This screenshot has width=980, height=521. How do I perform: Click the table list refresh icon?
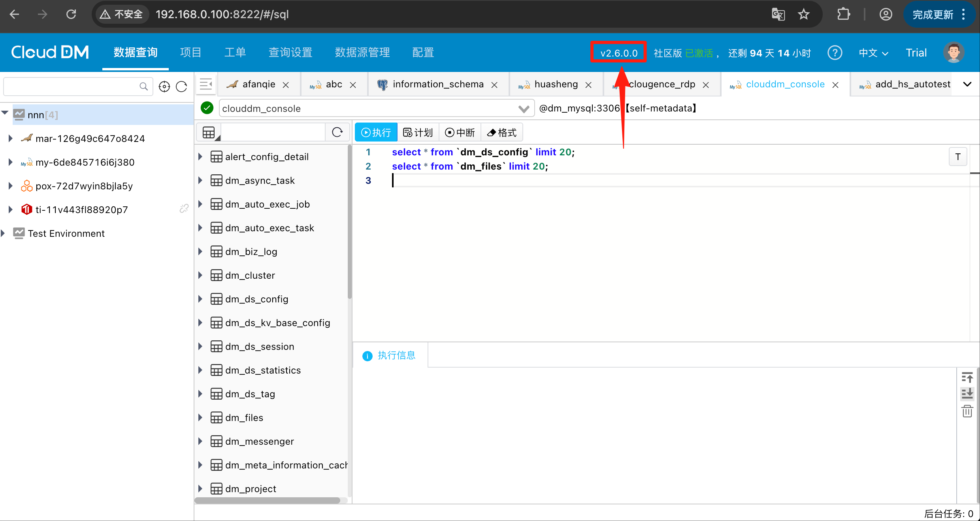click(337, 132)
